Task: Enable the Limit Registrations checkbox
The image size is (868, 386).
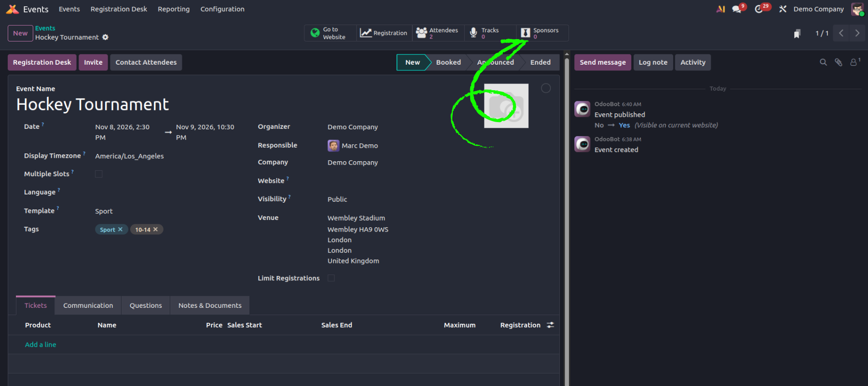Action: tap(331, 278)
